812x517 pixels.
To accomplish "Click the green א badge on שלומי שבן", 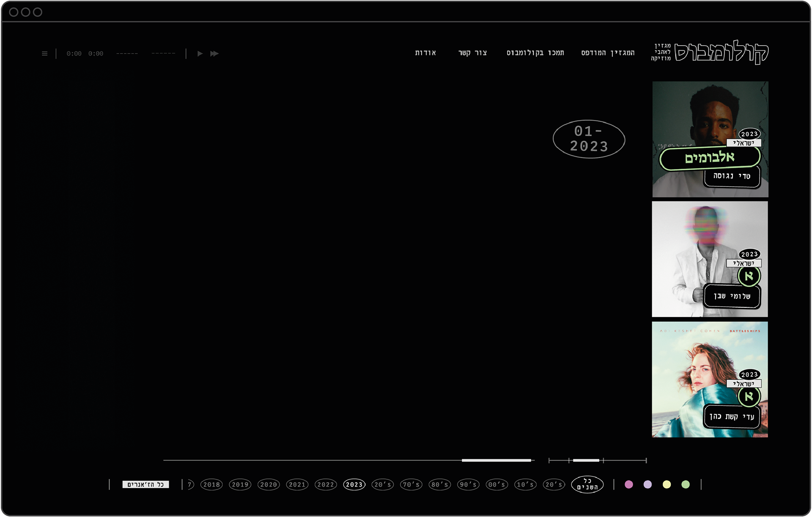I will [749, 276].
